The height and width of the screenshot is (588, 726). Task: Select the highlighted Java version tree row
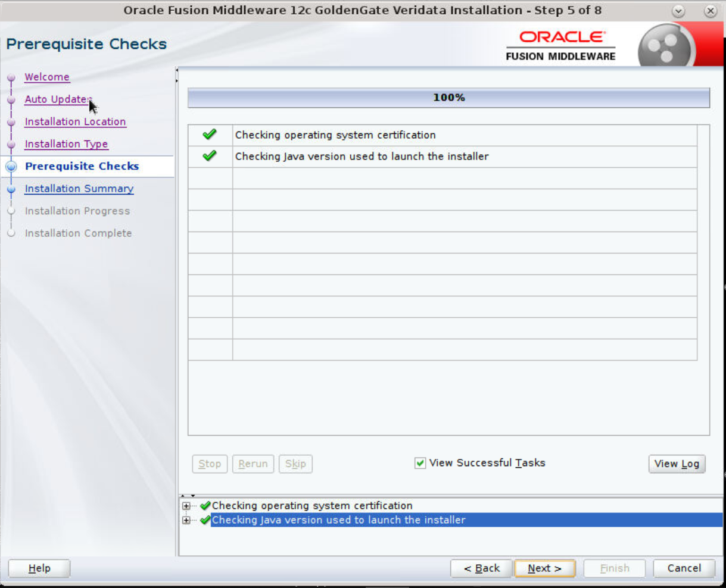click(466, 520)
